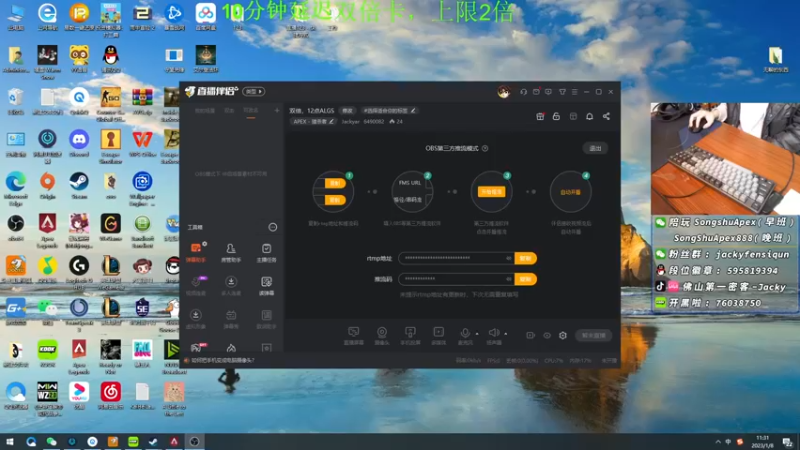Open the lyrics assistant tool
Image resolution: width=800 pixels, height=450 pixels.
pyautogui.click(x=266, y=318)
